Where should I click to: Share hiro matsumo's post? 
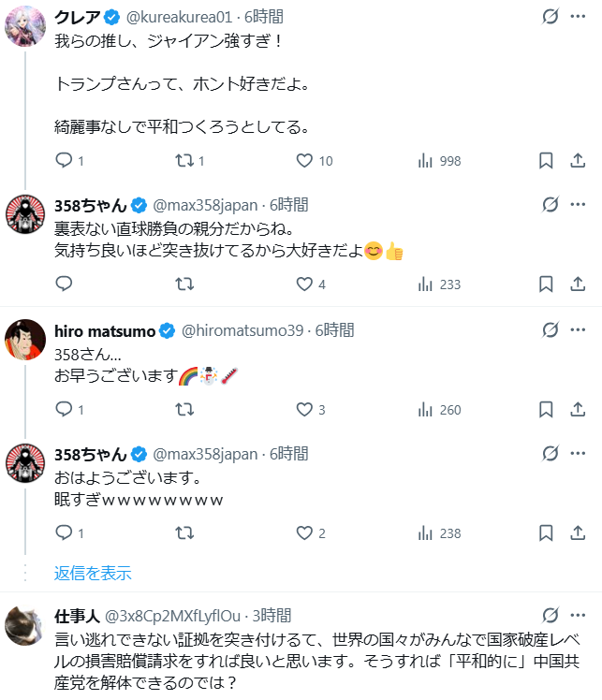pyautogui.click(x=578, y=409)
